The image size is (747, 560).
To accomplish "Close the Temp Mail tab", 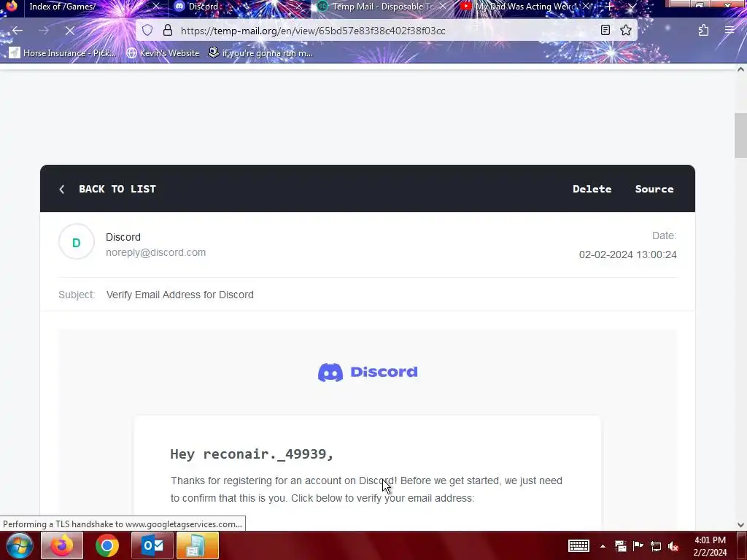I will [x=443, y=6].
